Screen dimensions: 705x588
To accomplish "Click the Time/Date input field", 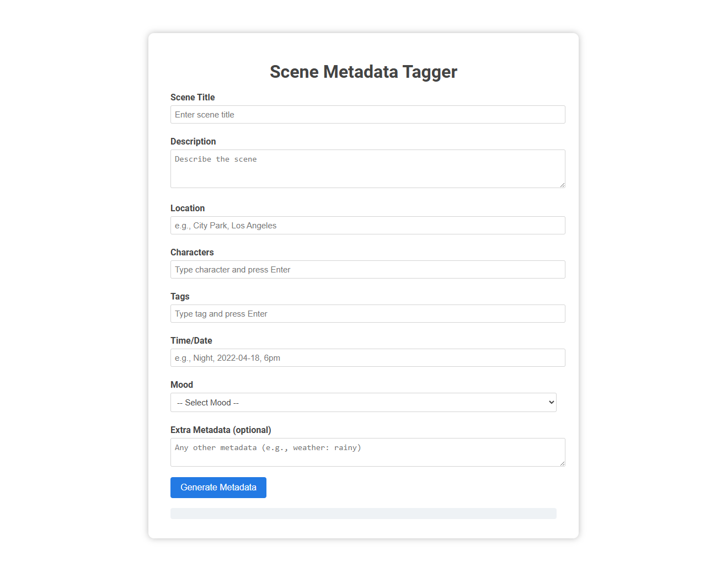I will (x=367, y=357).
